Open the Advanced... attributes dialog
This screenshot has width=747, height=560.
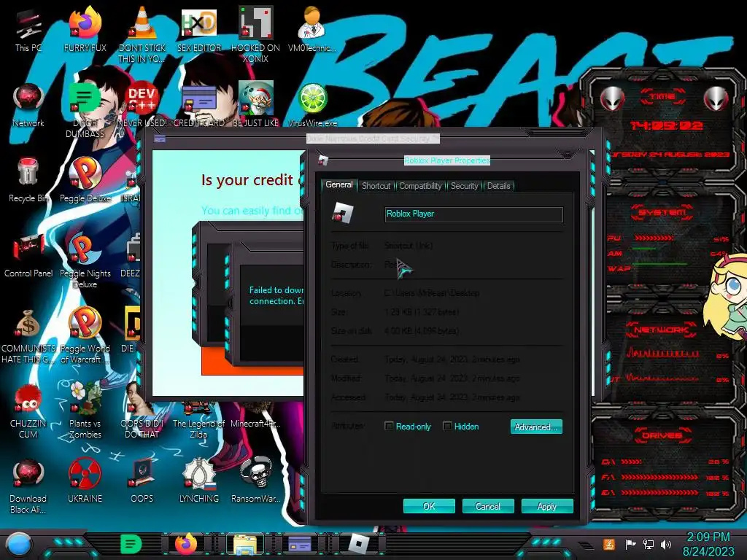click(x=536, y=427)
